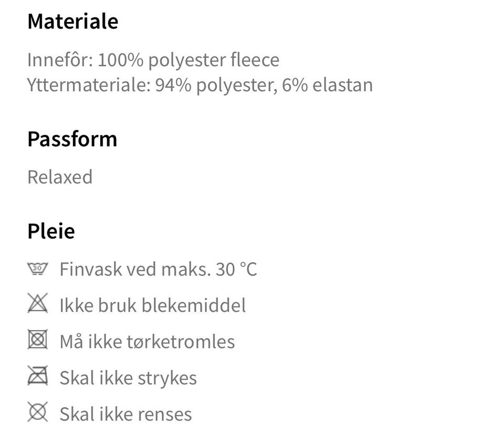The image size is (504, 439).
Task: Select the "Passform" section heading
Action: pyautogui.click(x=72, y=140)
